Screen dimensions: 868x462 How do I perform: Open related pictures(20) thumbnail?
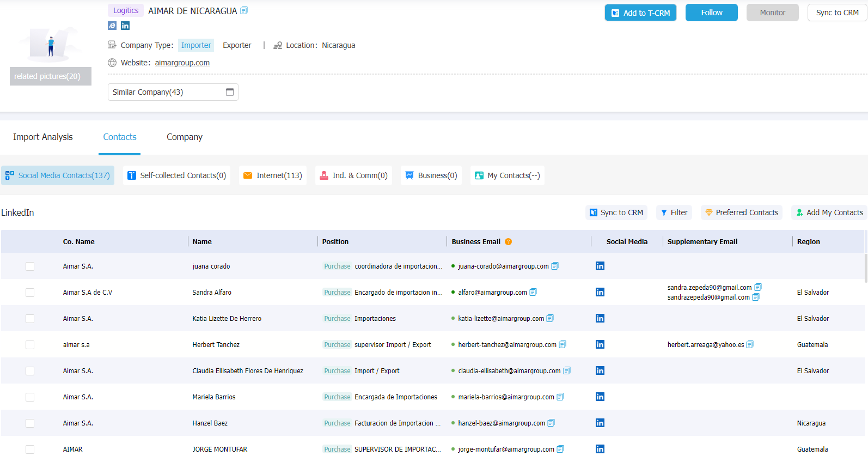point(51,76)
